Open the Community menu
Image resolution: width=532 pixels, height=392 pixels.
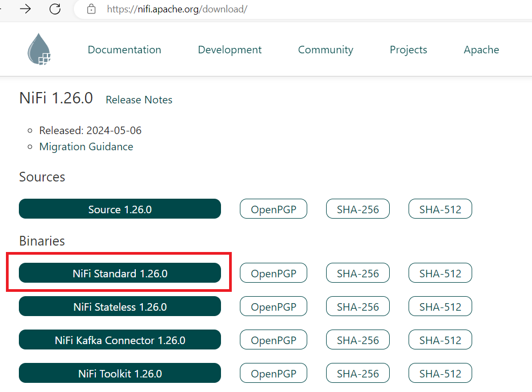326,50
